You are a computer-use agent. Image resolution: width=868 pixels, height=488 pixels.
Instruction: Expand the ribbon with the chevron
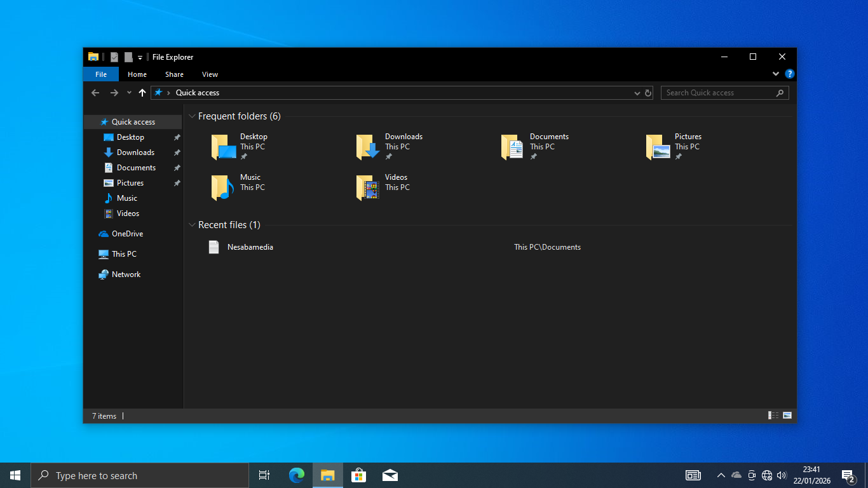pos(776,74)
